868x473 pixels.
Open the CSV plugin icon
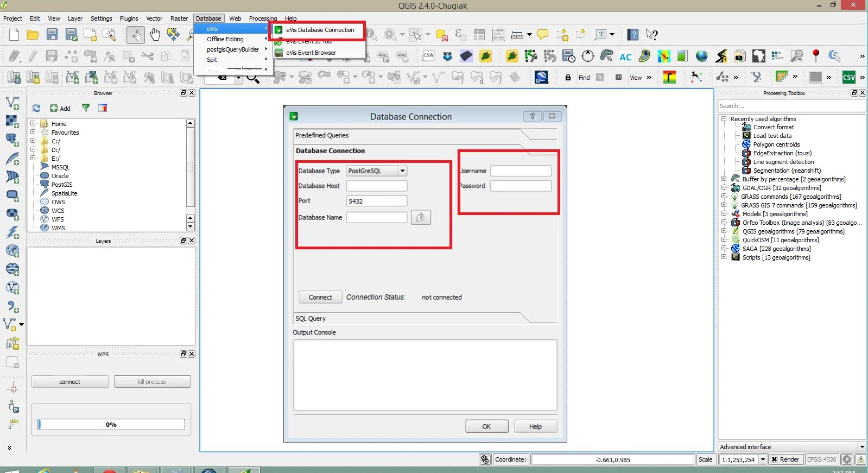pos(849,77)
